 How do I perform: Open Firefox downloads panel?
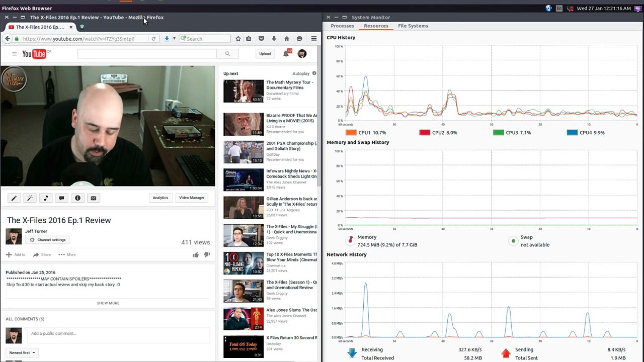tap(274, 39)
